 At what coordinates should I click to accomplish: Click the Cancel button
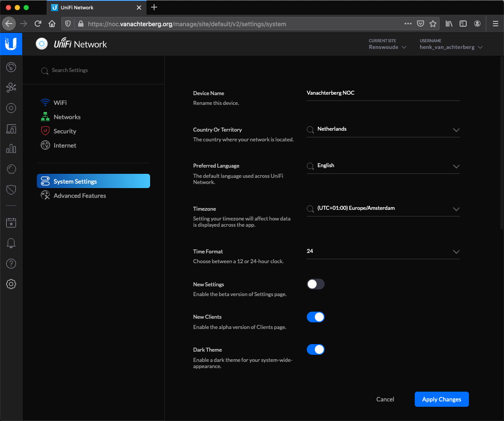[385, 399]
